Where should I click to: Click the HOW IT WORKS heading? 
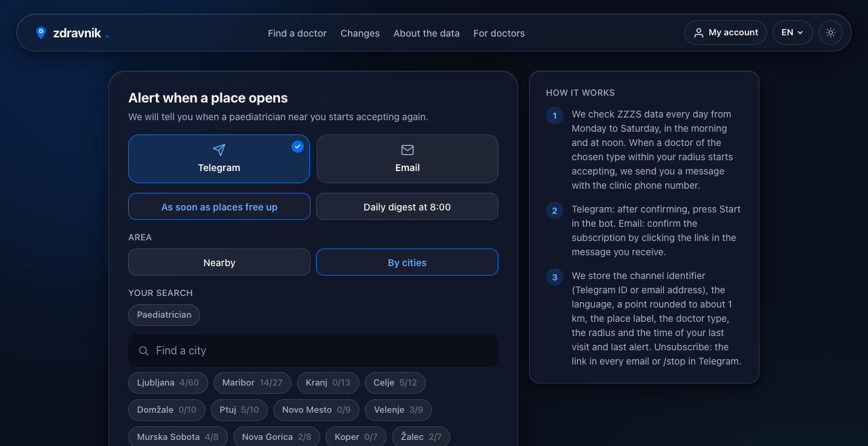coord(580,93)
